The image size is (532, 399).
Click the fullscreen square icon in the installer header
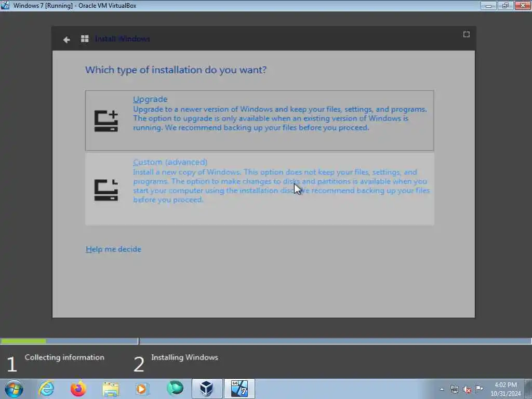(467, 34)
